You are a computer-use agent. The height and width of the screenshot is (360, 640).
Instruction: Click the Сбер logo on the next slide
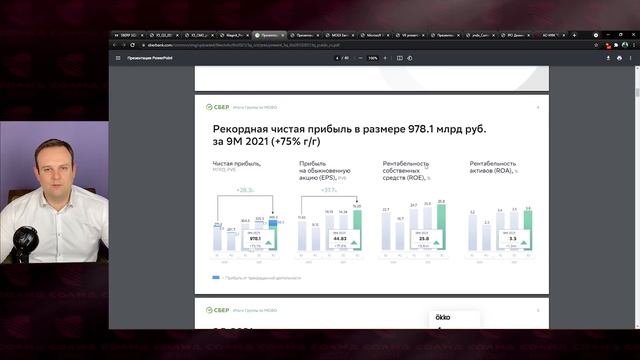[218, 310]
